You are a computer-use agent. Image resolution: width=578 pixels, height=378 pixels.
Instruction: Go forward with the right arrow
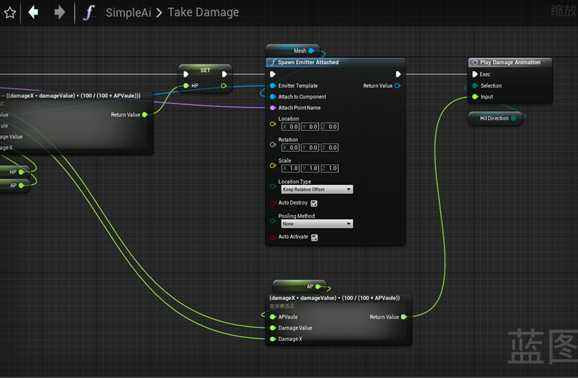coord(59,12)
